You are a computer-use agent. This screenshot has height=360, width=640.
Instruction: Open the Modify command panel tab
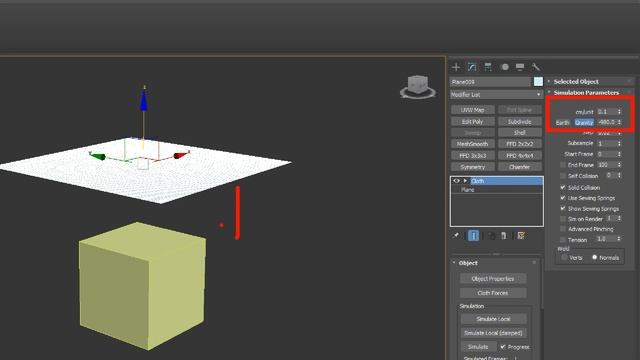coord(472,67)
